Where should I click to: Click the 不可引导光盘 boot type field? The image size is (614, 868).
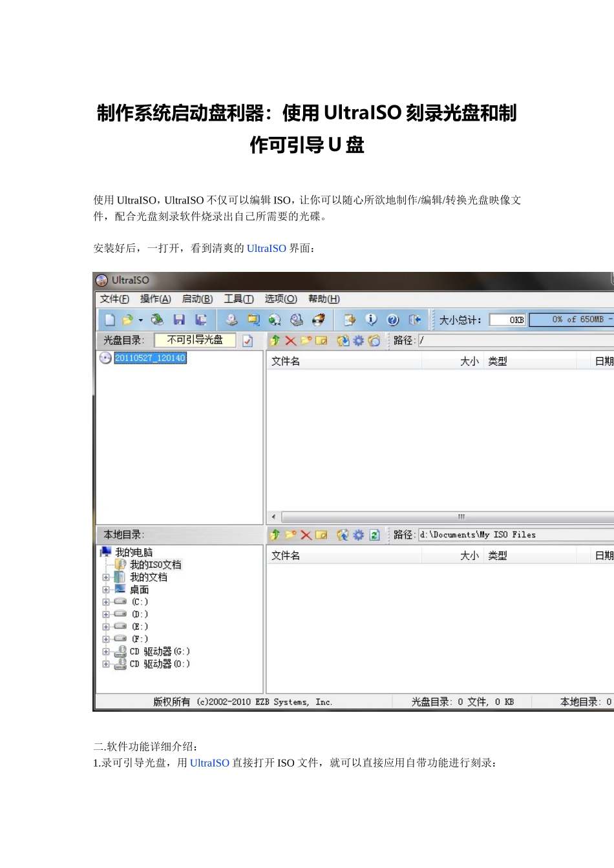coord(195,340)
